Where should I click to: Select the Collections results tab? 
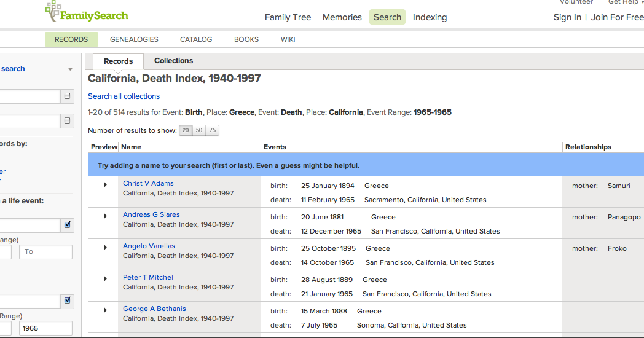[173, 61]
